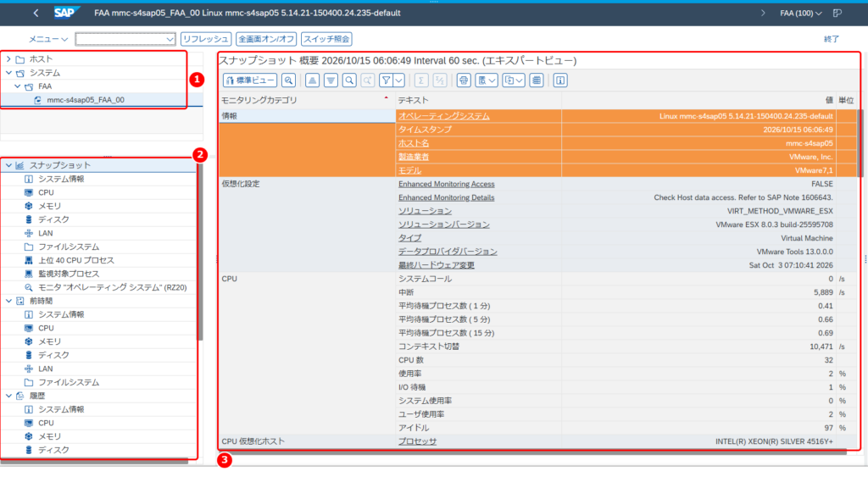Screen dimensions: 868x488
Task: Collapse the 履歴 tree node
Action: [8, 396]
